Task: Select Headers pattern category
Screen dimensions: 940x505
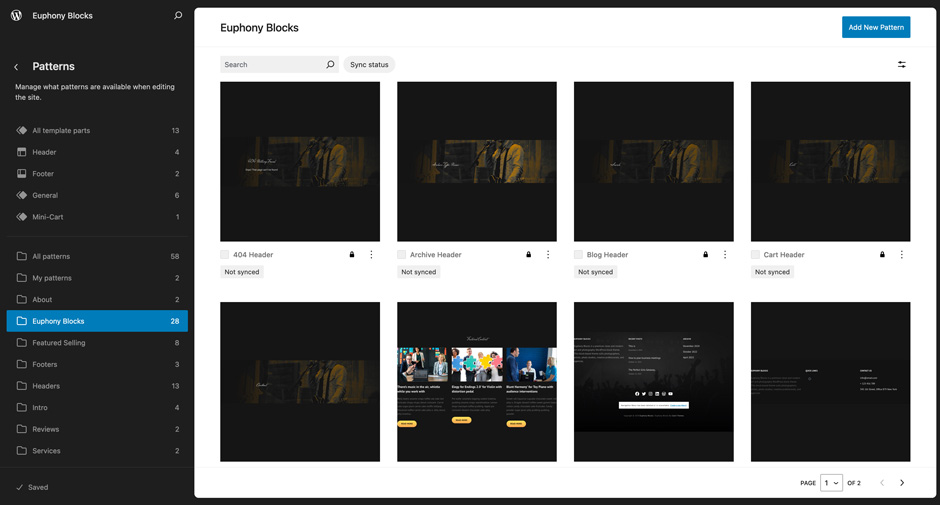Action: (46, 386)
